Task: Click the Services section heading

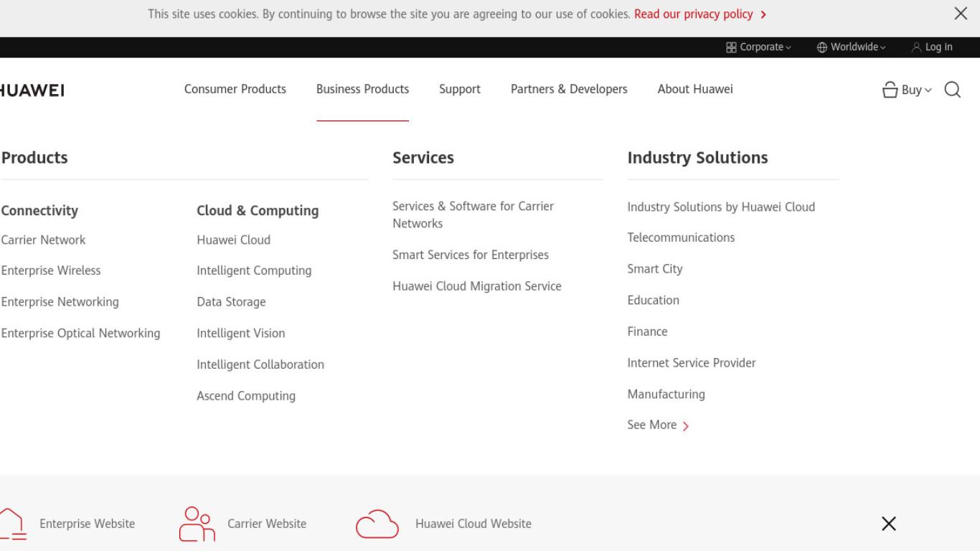Action: (x=423, y=158)
